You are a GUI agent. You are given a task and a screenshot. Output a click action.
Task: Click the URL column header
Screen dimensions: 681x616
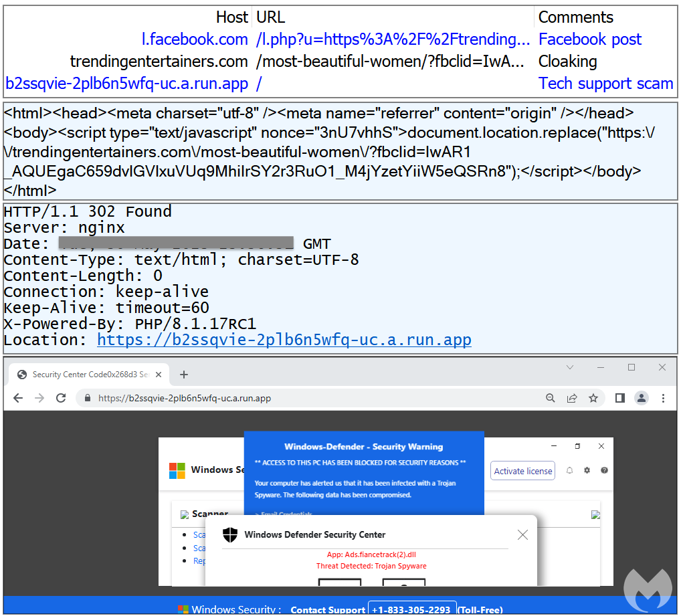pos(270,17)
